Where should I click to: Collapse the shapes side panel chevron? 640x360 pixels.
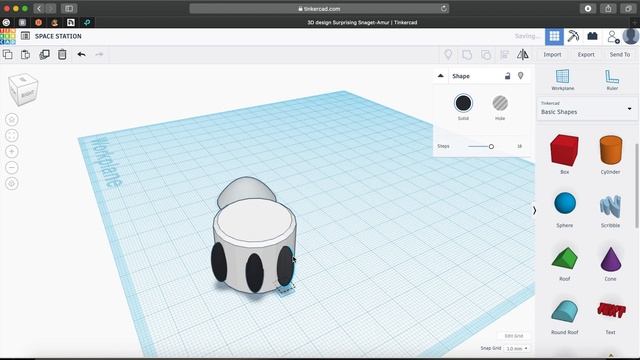534,211
